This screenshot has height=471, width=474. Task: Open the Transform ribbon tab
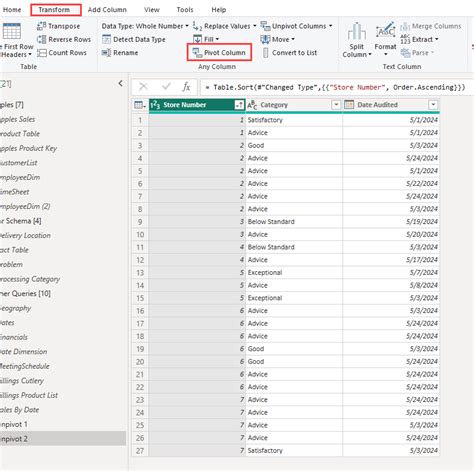[54, 10]
